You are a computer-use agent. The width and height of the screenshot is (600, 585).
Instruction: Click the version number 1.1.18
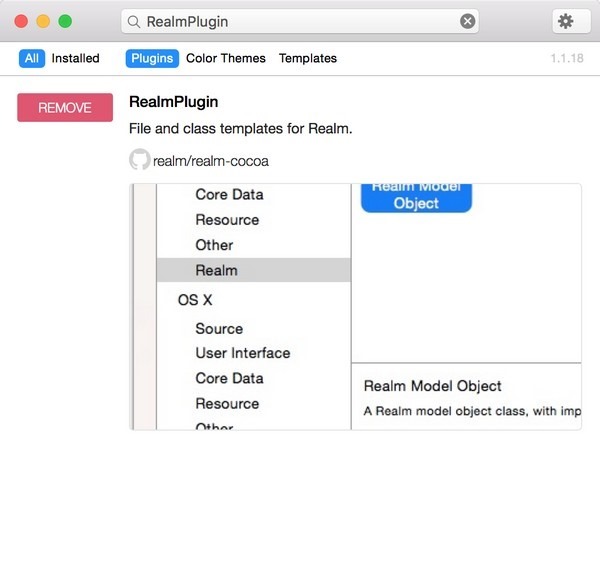pyautogui.click(x=567, y=58)
